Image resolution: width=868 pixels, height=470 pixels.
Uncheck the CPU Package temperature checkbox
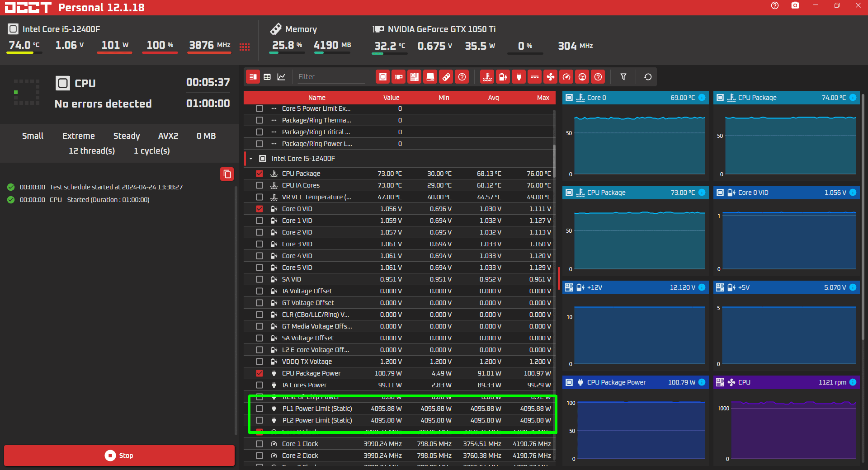click(x=259, y=174)
